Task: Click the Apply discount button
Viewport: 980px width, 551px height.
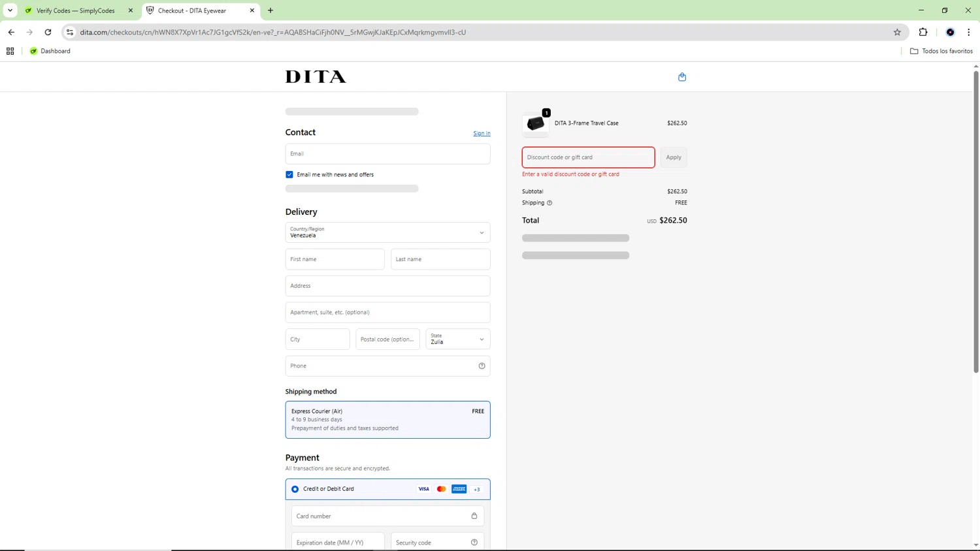Action: [x=674, y=157]
